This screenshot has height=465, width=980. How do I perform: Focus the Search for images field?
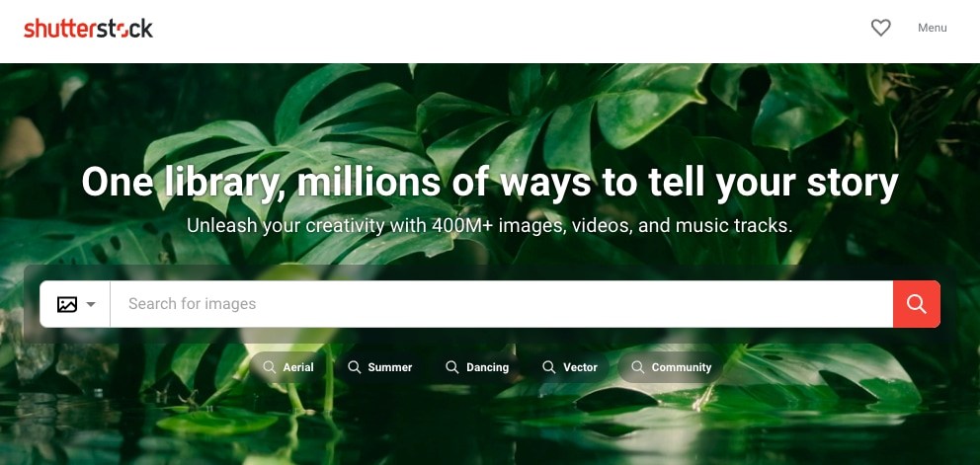click(501, 304)
